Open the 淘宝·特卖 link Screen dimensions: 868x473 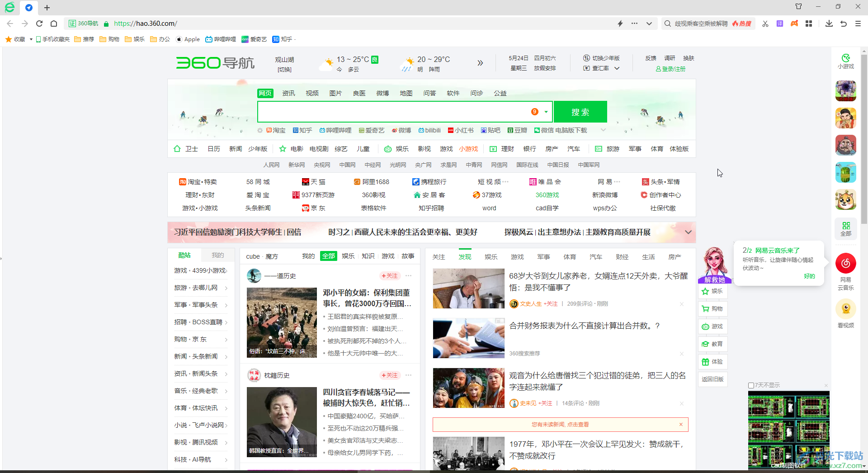tap(198, 182)
